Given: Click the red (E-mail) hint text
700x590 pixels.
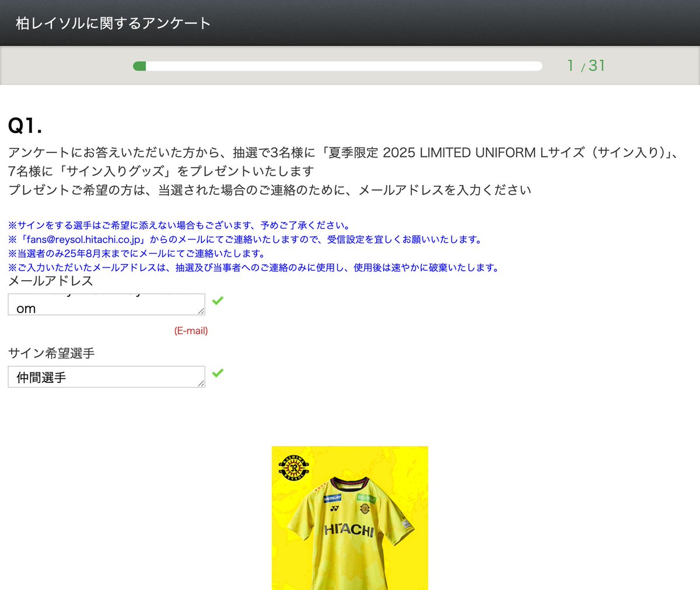Looking at the screenshot, I should pos(191,331).
